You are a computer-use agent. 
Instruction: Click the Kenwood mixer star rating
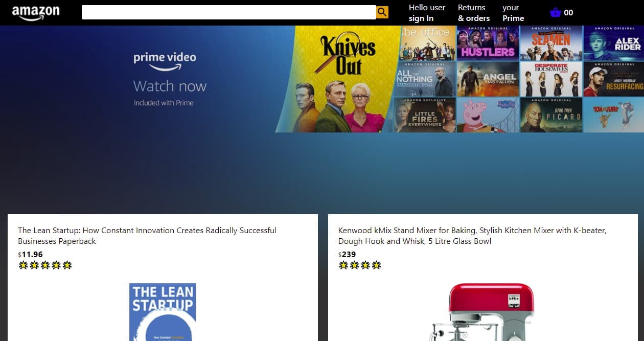click(x=360, y=265)
